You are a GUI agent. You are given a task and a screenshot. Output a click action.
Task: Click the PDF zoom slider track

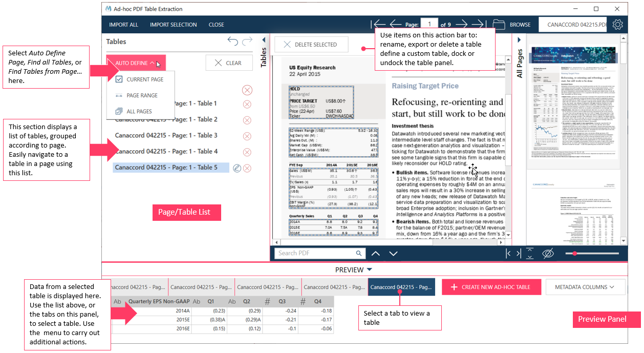[x=593, y=254]
